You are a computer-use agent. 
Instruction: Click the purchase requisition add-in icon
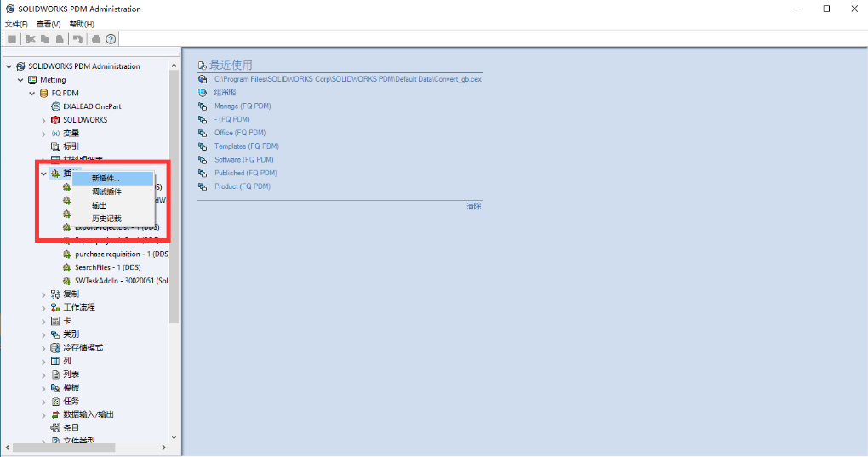[x=67, y=254]
